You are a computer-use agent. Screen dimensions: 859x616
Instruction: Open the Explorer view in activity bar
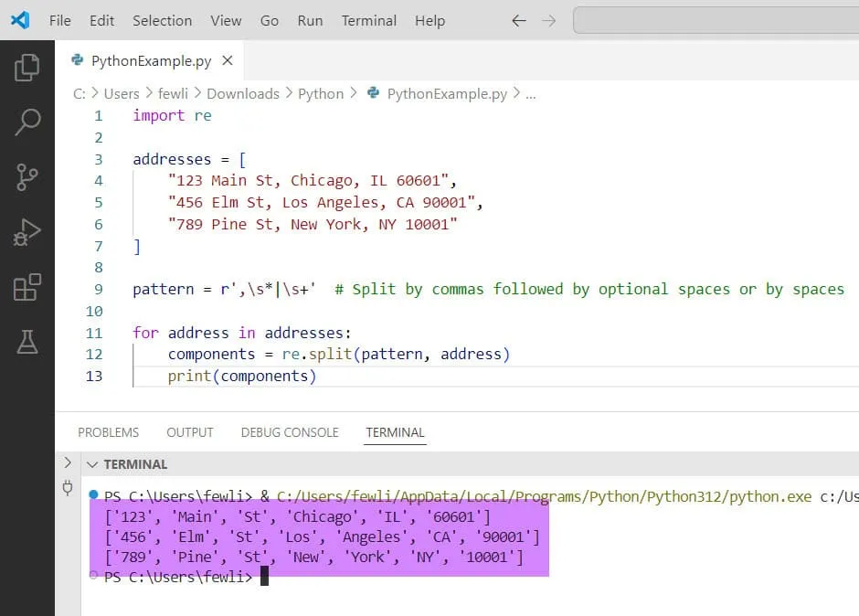[27, 67]
